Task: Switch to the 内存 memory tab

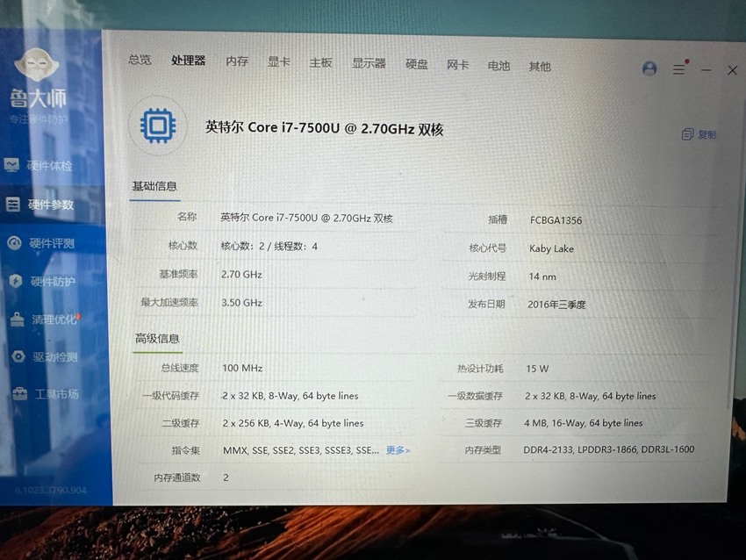Action: pos(237,61)
